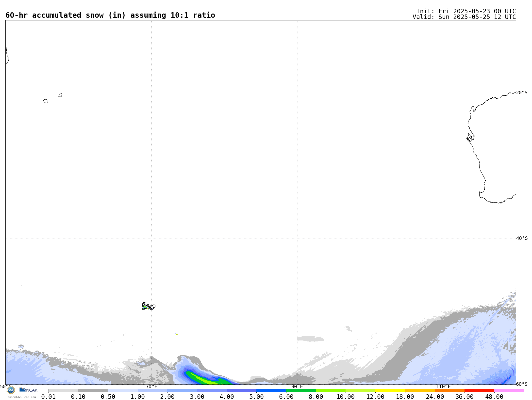Click the 24.00 orange color swatch
The width and height of the screenshot is (532, 400).
click(450, 391)
